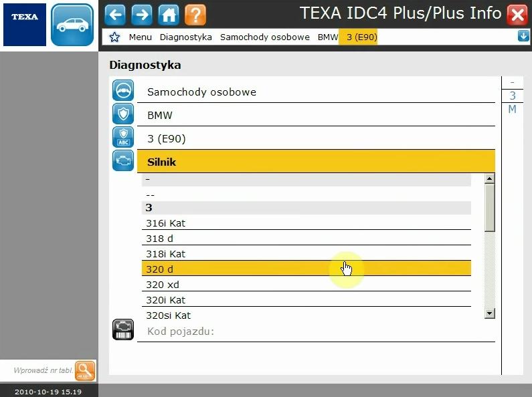Click the engine icon beside Silnik
The width and height of the screenshot is (532, 397).
[123, 160]
